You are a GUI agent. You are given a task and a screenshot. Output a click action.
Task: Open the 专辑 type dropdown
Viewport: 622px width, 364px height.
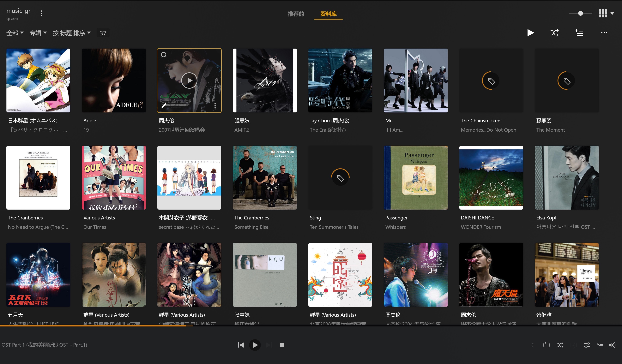click(x=38, y=33)
